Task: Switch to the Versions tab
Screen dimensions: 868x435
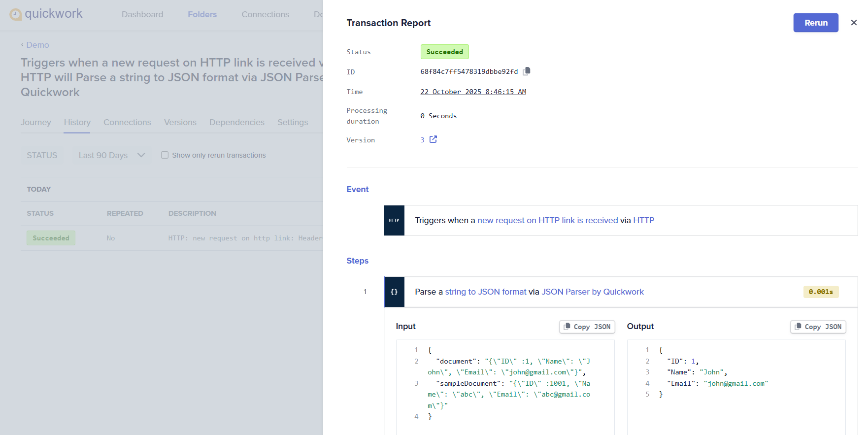Action: click(x=180, y=122)
